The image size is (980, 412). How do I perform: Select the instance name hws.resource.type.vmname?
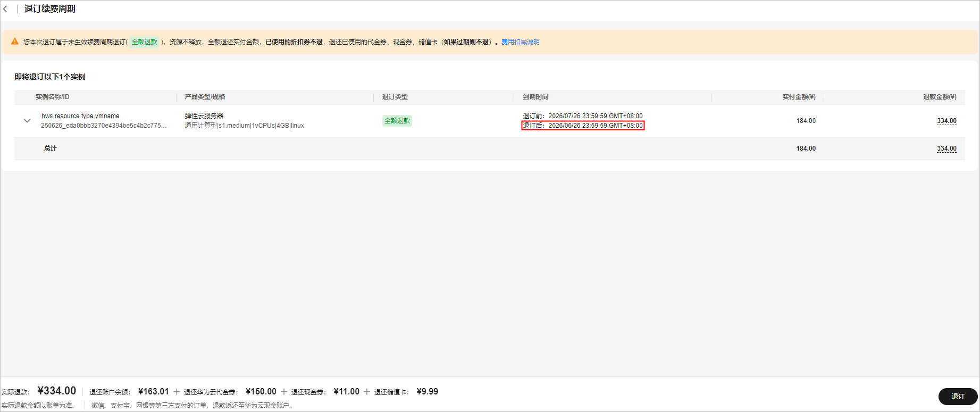(80, 116)
